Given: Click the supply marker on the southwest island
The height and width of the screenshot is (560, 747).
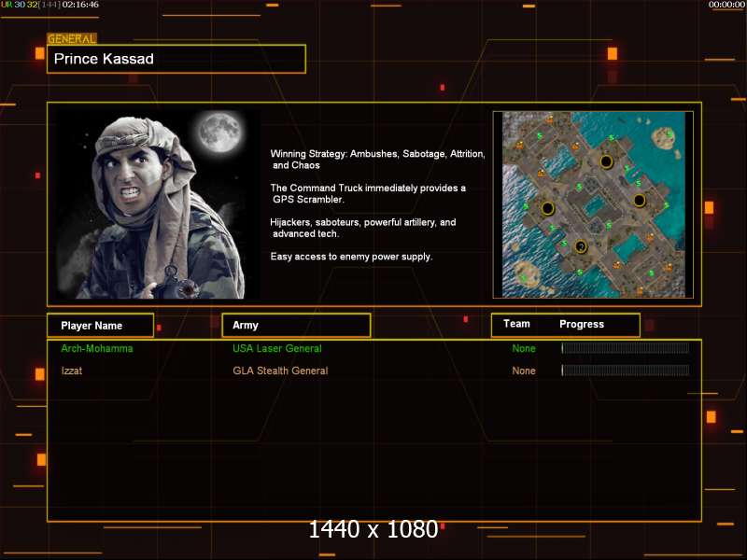Looking at the screenshot, I should (x=523, y=277).
